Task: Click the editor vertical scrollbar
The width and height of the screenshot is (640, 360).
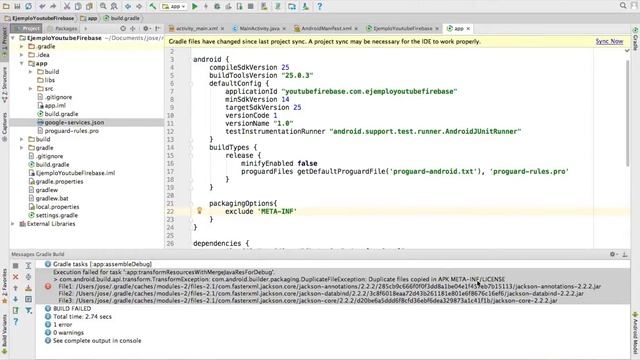Action: coord(627,113)
